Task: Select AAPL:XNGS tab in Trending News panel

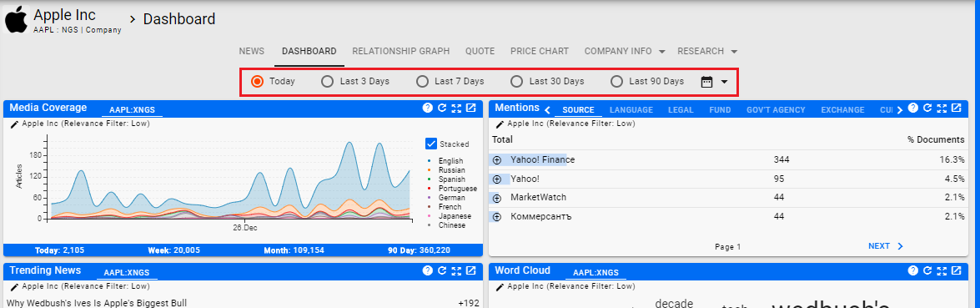Action: pyautogui.click(x=127, y=272)
